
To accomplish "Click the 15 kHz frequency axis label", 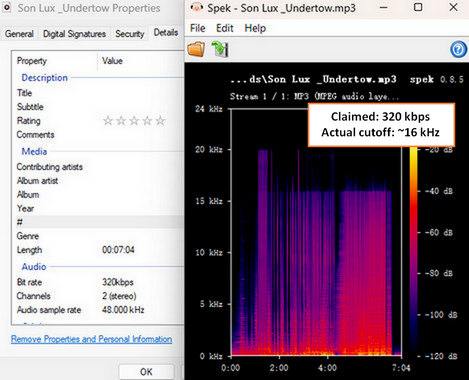I will [x=209, y=201].
